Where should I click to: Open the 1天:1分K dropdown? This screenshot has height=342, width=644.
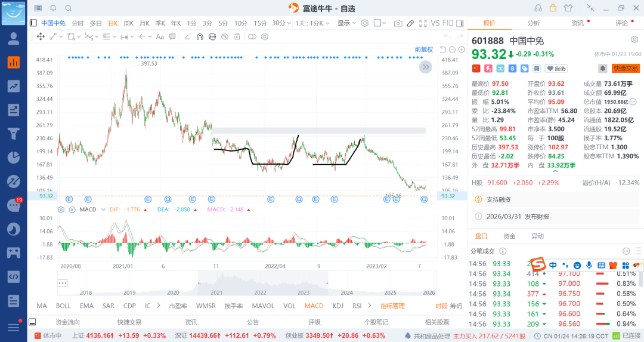point(312,23)
